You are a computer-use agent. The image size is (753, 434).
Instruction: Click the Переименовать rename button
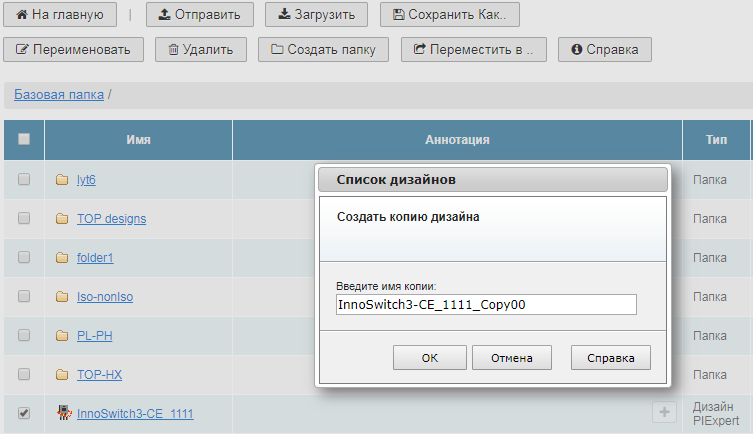pos(73,49)
